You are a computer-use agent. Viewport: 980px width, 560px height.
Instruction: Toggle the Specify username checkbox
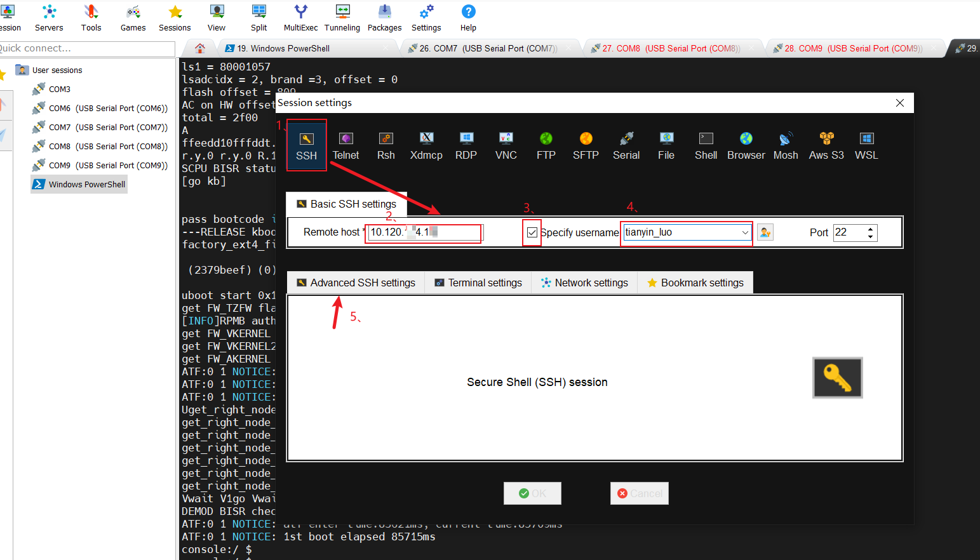point(532,232)
